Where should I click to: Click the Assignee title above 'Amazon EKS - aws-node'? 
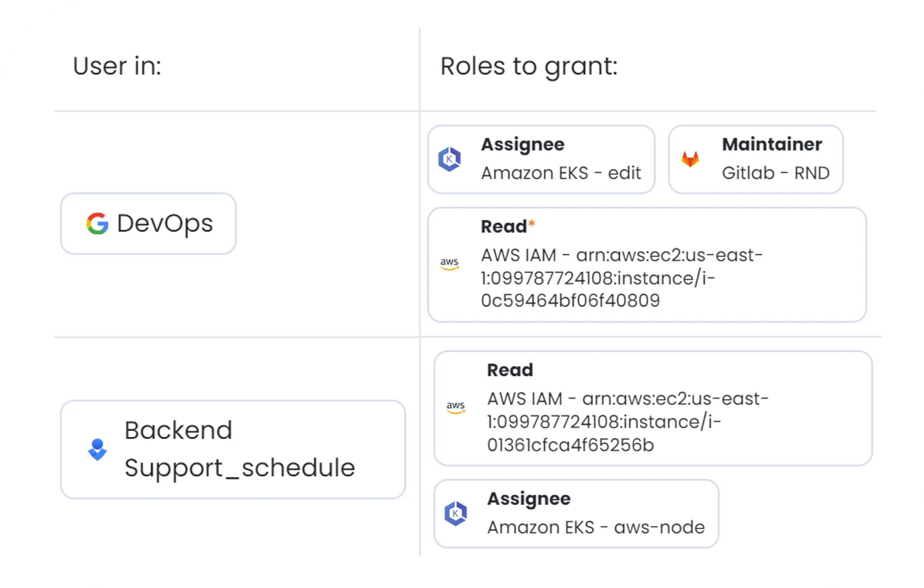(529, 499)
